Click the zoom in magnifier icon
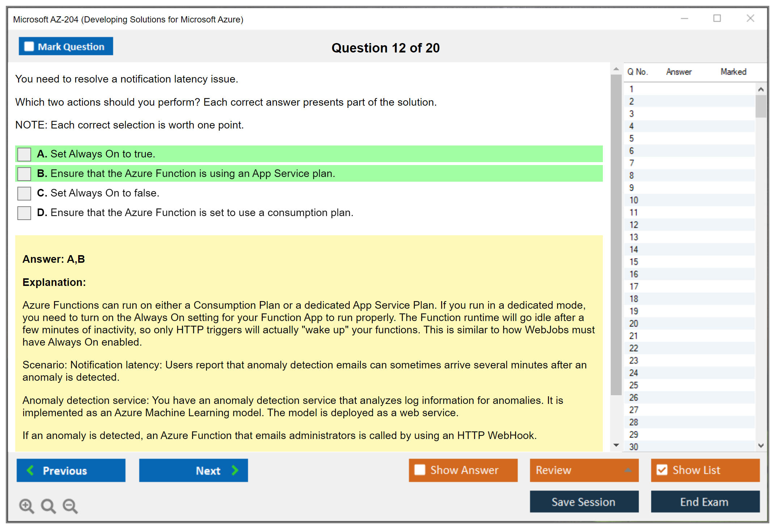Viewport: 778px width, 532px height. [26, 506]
